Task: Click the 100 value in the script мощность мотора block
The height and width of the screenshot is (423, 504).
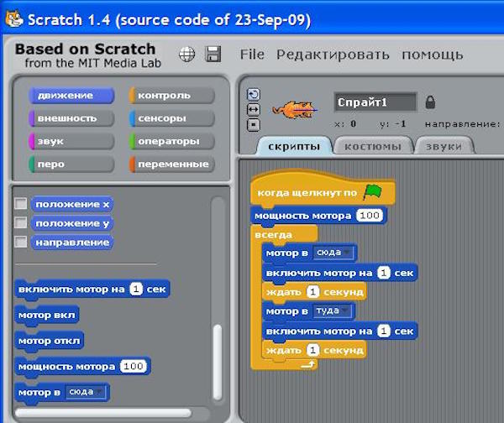Action: [x=370, y=215]
